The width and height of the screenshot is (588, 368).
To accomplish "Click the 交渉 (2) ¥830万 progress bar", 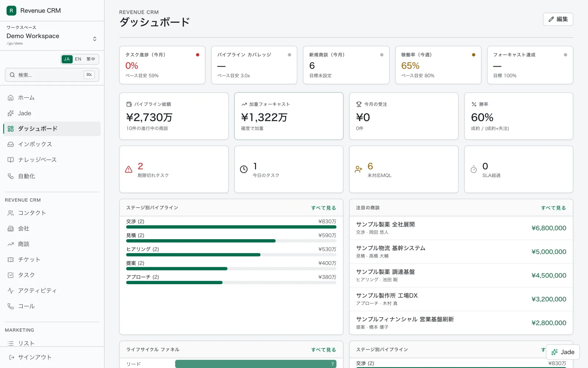I will coord(231,227).
